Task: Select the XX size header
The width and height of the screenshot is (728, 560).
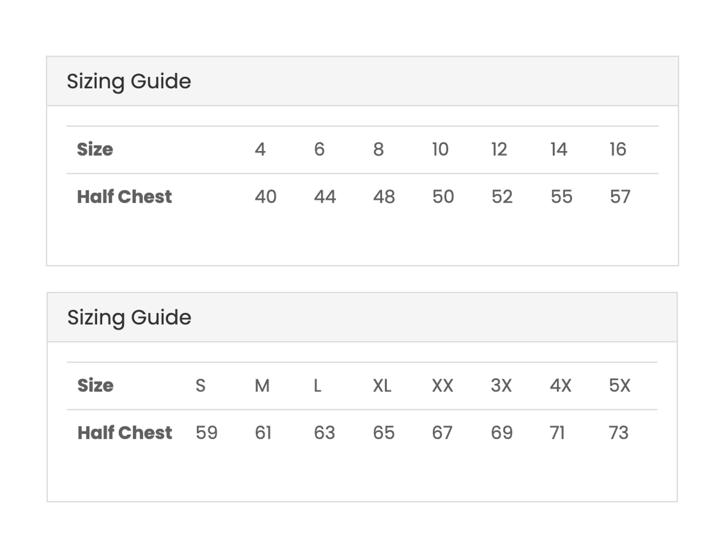Action: pyautogui.click(x=442, y=386)
